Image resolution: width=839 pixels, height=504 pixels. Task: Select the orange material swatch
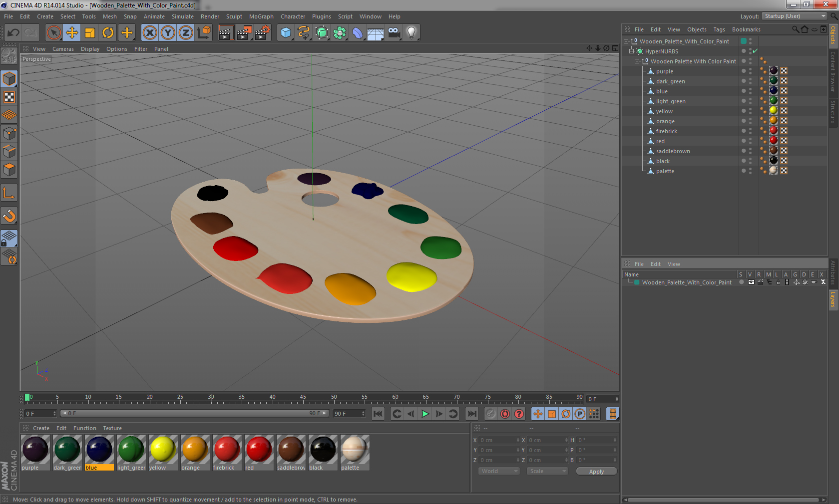pyautogui.click(x=195, y=452)
